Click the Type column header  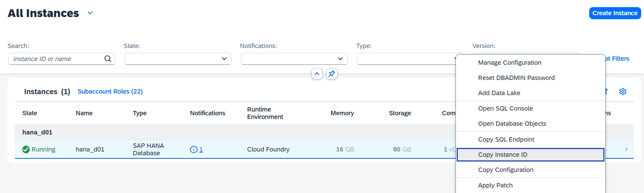pyautogui.click(x=140, y=113)
